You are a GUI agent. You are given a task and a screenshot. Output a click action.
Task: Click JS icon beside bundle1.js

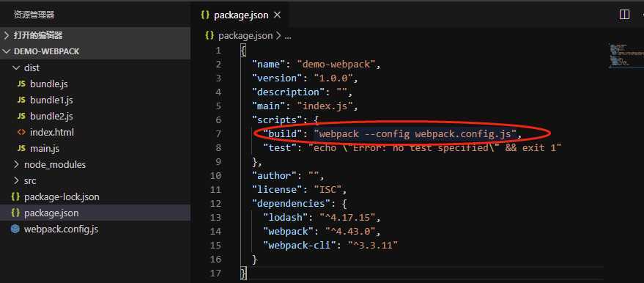(21, 100)
